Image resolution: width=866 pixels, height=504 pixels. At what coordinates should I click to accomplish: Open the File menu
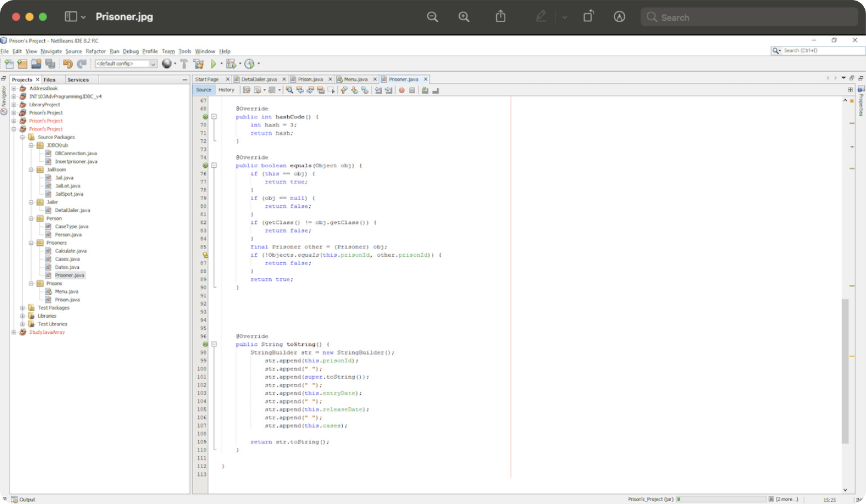point(5,51)
